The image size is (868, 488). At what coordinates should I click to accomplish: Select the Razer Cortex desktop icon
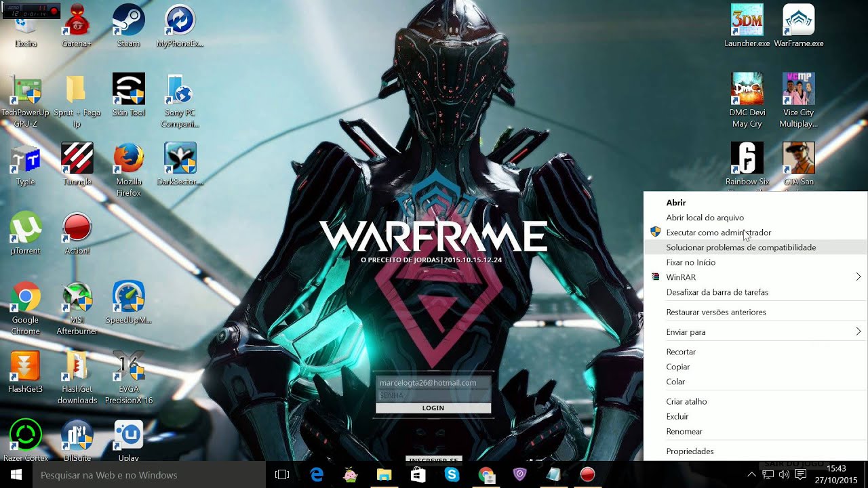pyautogui.click(x=25, y=441)
